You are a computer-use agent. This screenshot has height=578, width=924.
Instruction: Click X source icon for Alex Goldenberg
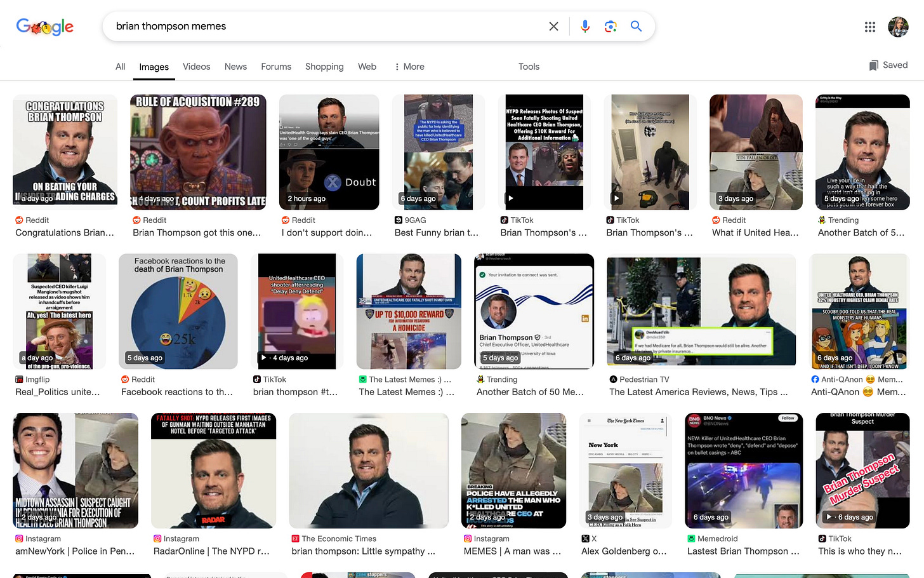coord(585,539)
